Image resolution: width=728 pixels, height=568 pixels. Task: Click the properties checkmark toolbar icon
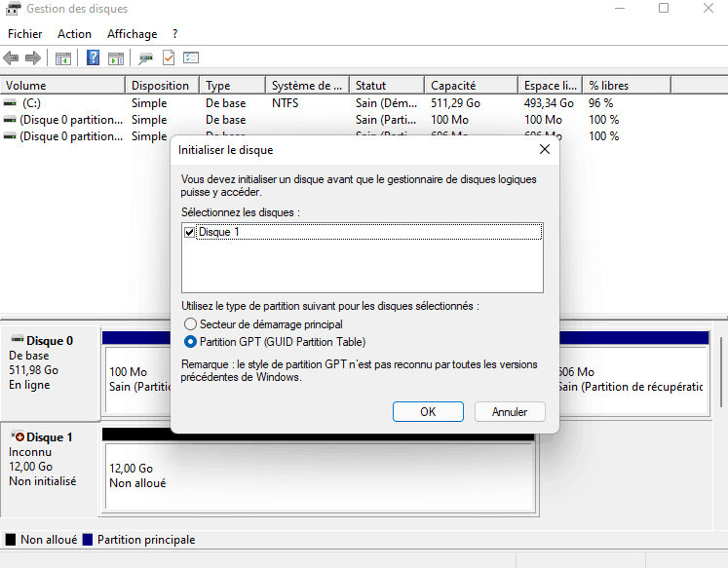[169, 57]
